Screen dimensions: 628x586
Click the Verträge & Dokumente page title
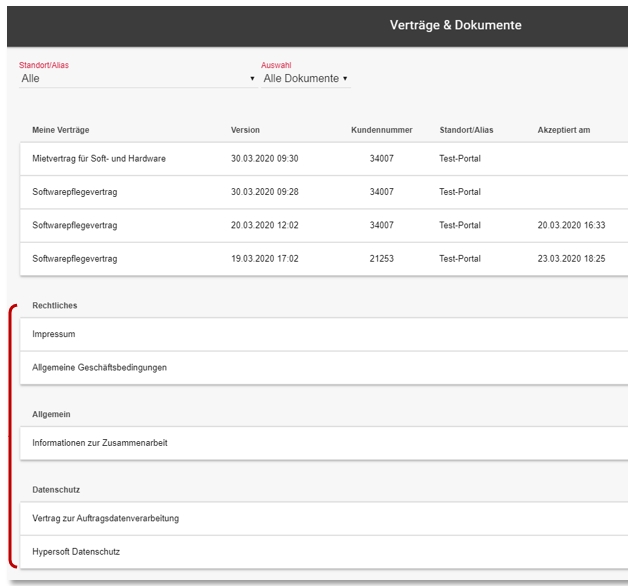tap(456, 25)
